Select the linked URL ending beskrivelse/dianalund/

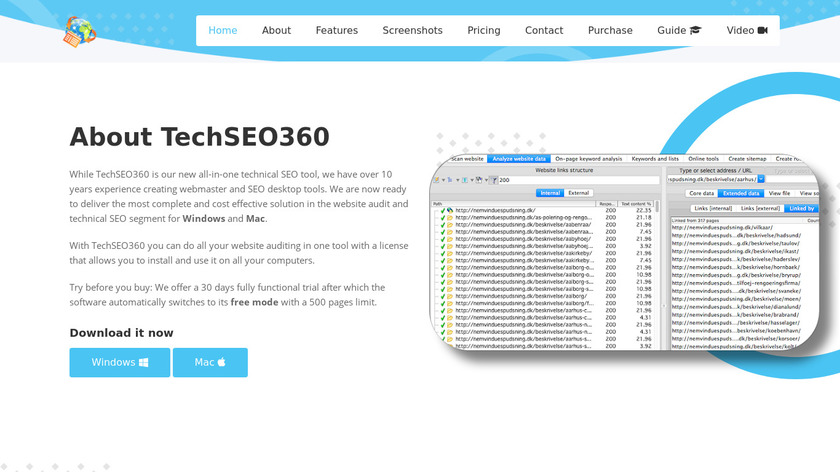tap(736, 307)
